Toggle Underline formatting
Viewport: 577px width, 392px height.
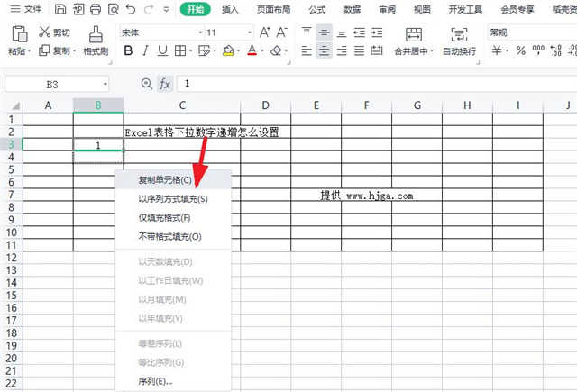162,50
